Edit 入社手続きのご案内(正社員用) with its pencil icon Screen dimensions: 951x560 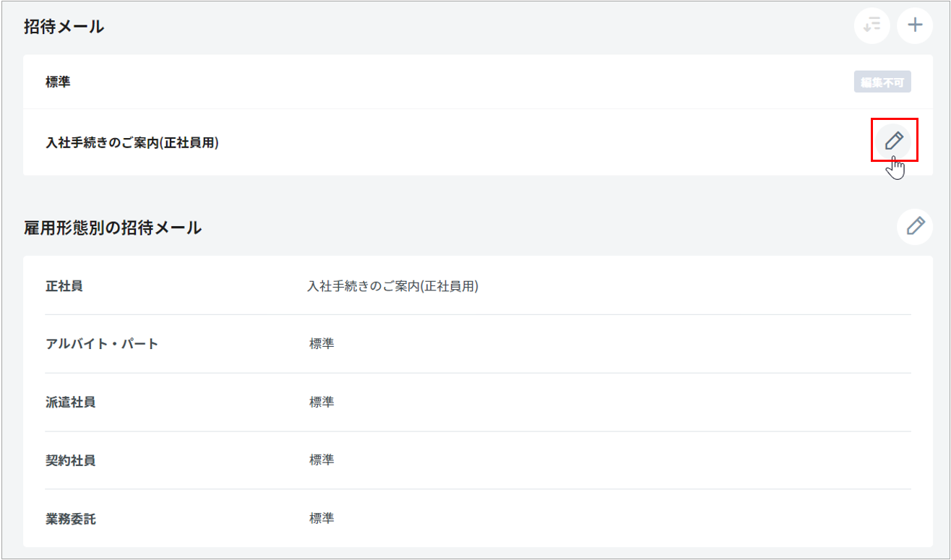(894, 140)
